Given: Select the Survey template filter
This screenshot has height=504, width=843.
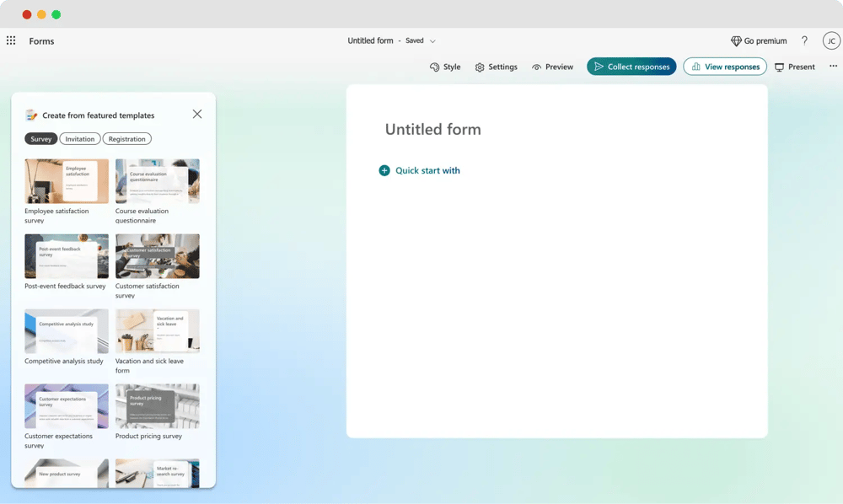Looking at the screenshot, I should pyautogui.click(x=41, y=139).
